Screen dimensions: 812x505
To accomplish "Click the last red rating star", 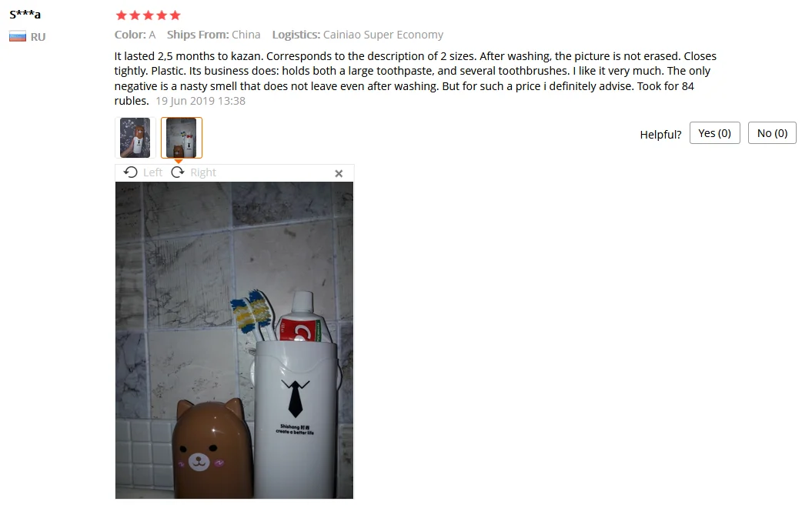I will click(175, 15).
